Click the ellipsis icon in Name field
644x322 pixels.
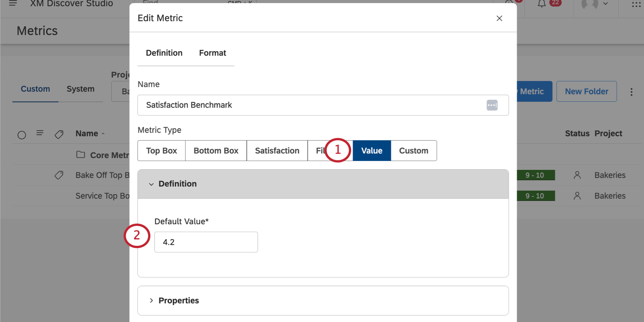click(492, 105)
